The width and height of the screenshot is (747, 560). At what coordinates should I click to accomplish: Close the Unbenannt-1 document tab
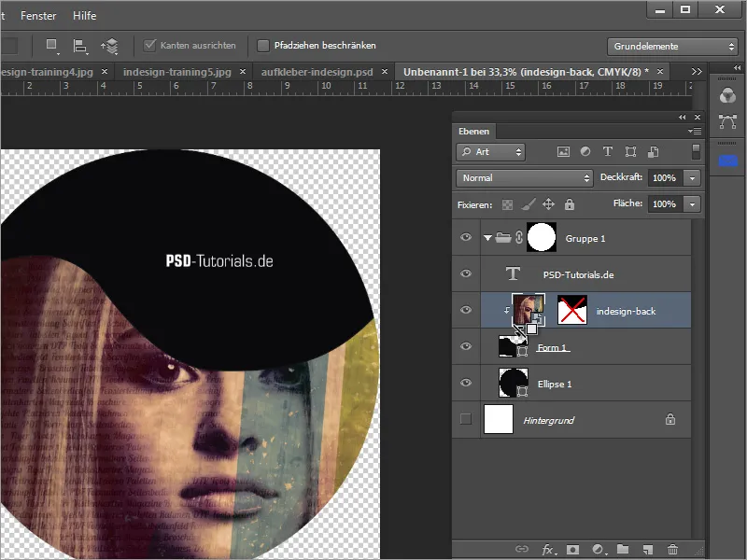pos(660,72)
